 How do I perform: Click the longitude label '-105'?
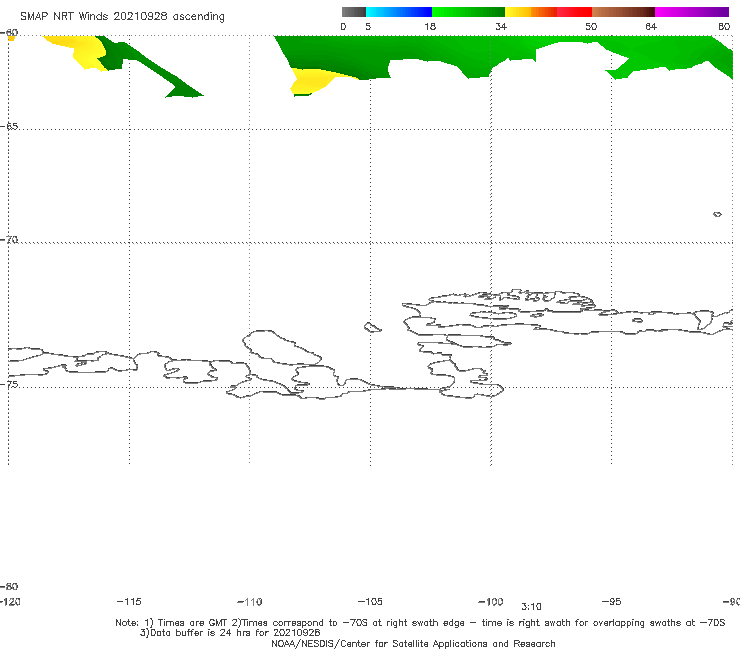click(x=370, y=601)
